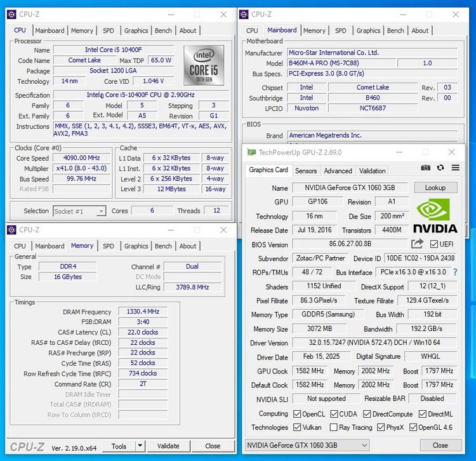
Task: Click the Threads value 12
Action: pos(216,210)
